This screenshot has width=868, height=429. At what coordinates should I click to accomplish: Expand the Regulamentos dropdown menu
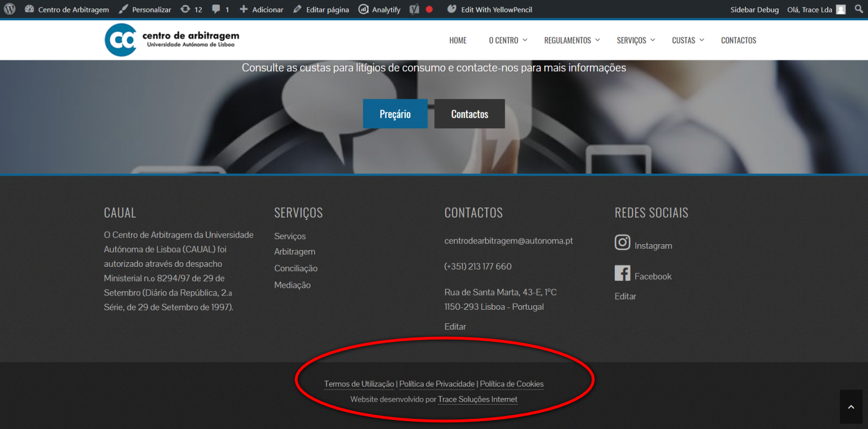point(571,40)
